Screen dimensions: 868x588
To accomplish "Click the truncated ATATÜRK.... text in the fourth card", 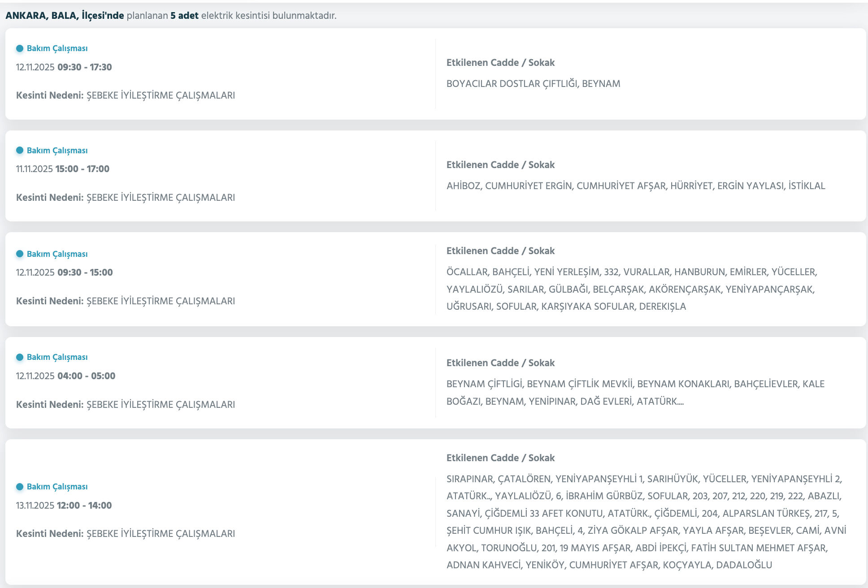I will tap(660, 402).
